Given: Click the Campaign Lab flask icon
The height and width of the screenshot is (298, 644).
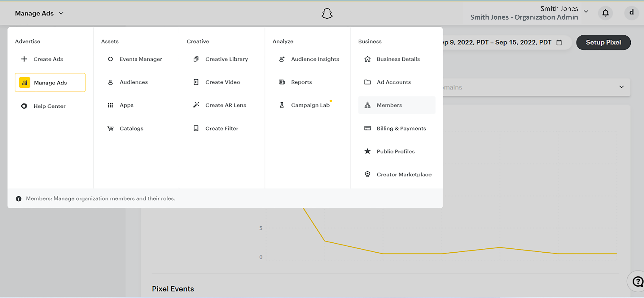Looking at the screenshot, I should click(282, 105).
